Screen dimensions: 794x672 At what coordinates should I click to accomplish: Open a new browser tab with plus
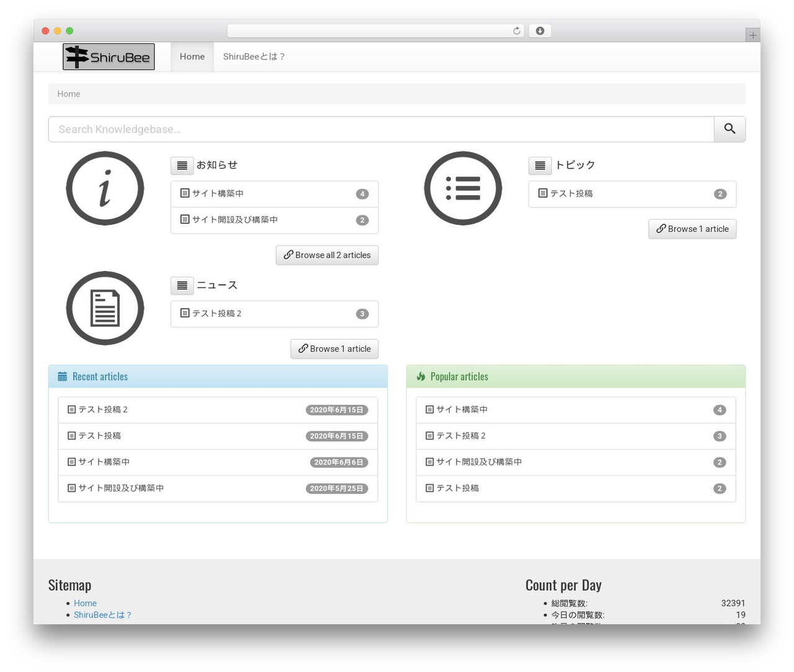point(752,35)
